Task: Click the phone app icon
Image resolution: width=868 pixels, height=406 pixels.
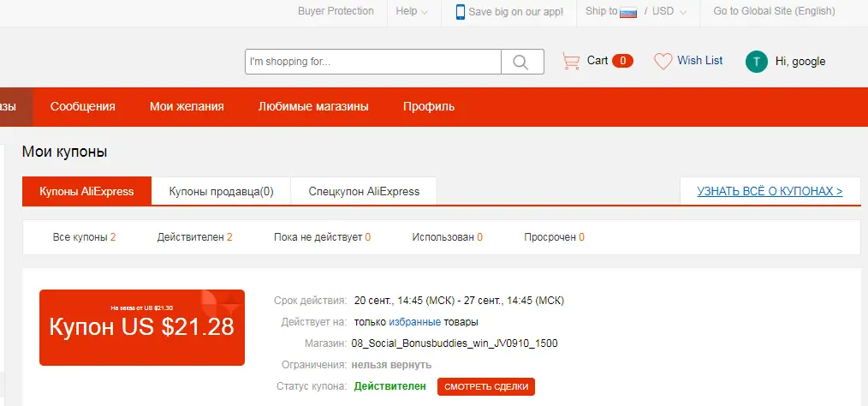Action: click(x=460, y=12)
